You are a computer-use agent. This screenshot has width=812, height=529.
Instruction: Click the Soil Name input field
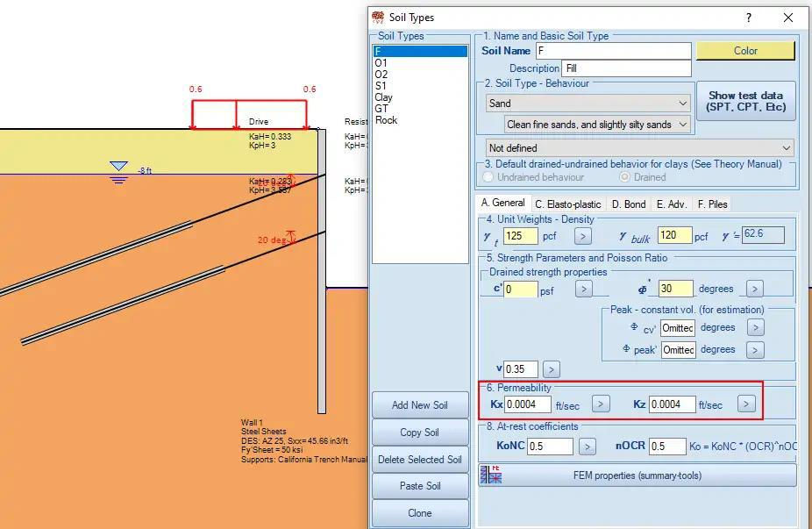(613, 51)
